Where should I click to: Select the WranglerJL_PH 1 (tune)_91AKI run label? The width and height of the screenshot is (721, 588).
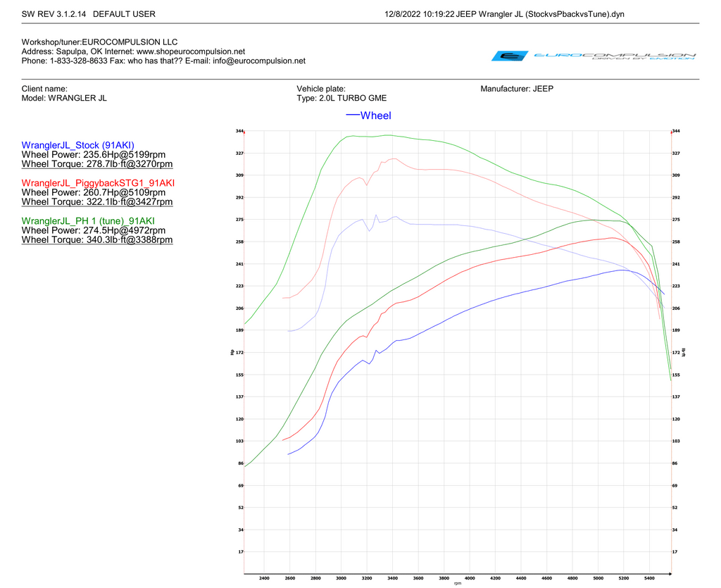tap(88, 220)
